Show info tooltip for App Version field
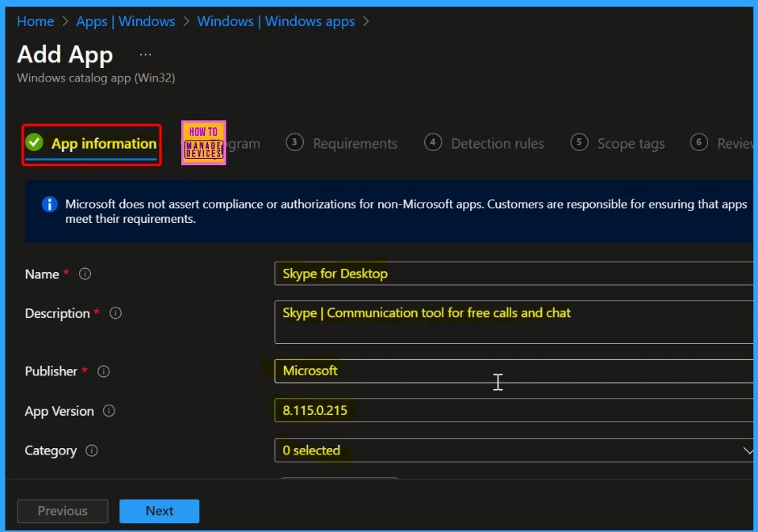This screenshot has width=758, height=532. pyautogui.click(x=109, y=411)
